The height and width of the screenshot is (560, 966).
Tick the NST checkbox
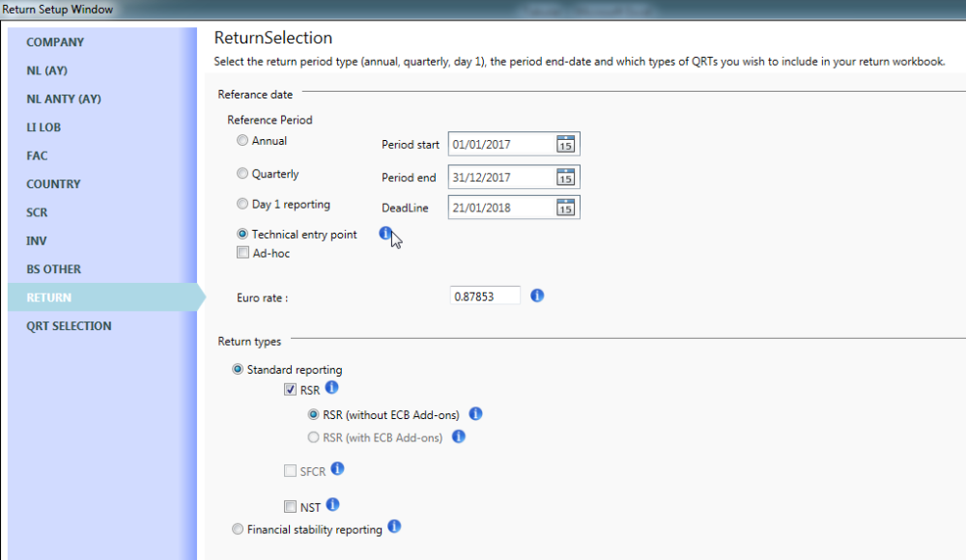click(x=290, y=506)
